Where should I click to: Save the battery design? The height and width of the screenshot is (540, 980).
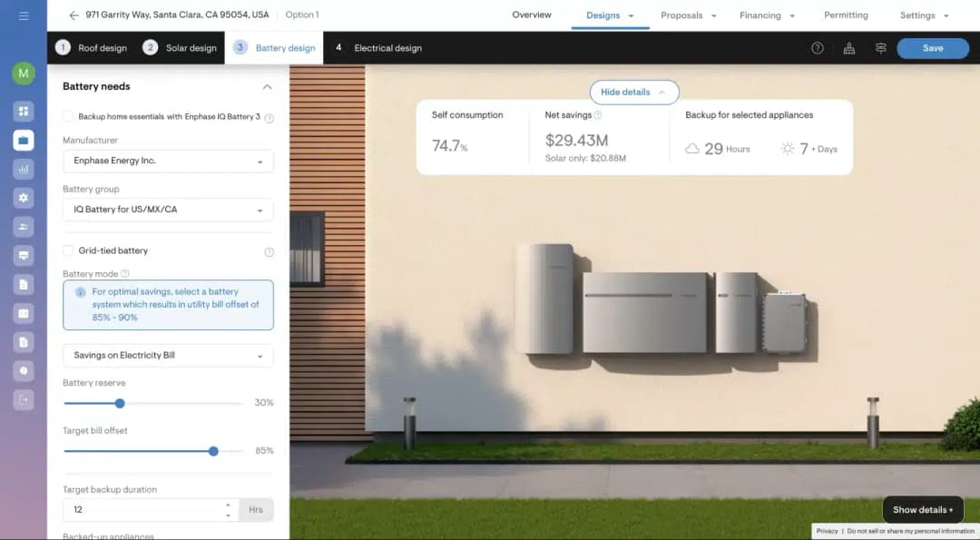pos(932,48)
